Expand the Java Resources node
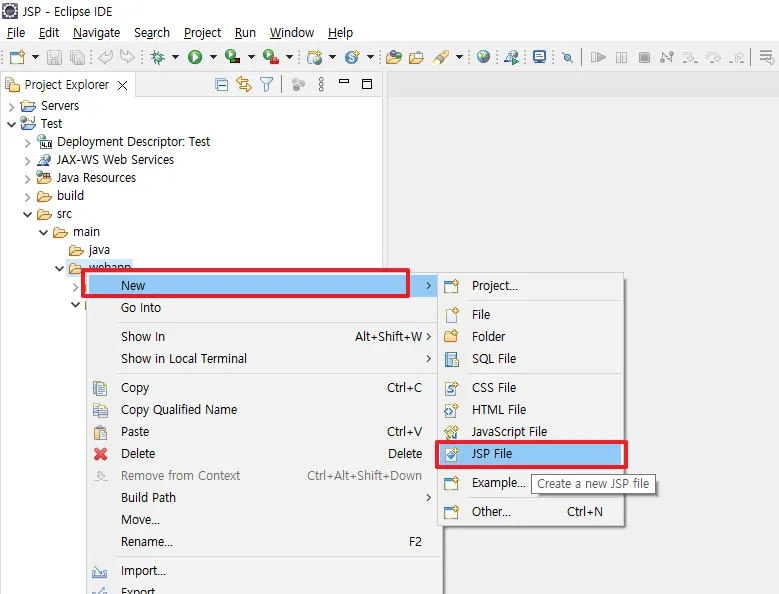 (27, 178)
